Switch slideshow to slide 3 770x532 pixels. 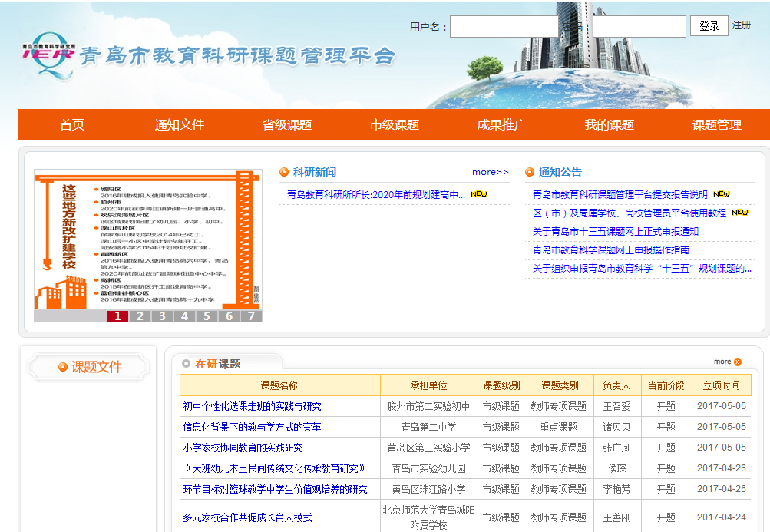click(x=162, y=316)
